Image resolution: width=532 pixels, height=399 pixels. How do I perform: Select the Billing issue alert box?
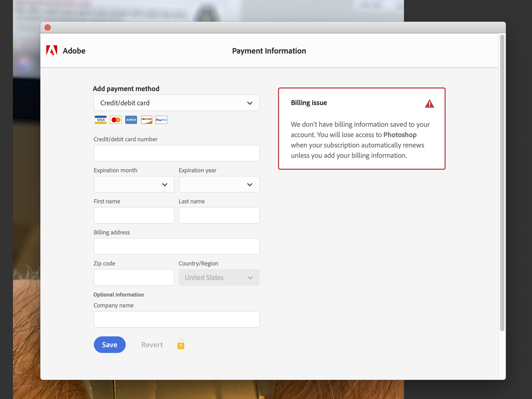pos(362,129)
